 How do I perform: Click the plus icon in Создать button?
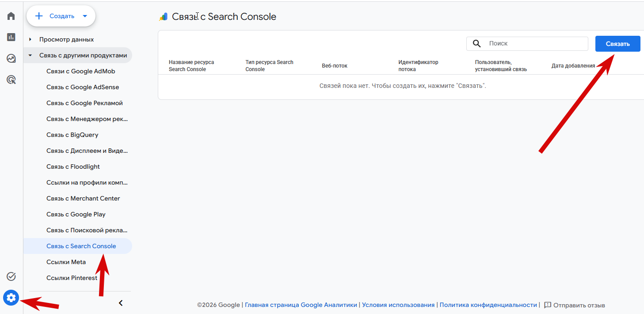tap(39, 16)
